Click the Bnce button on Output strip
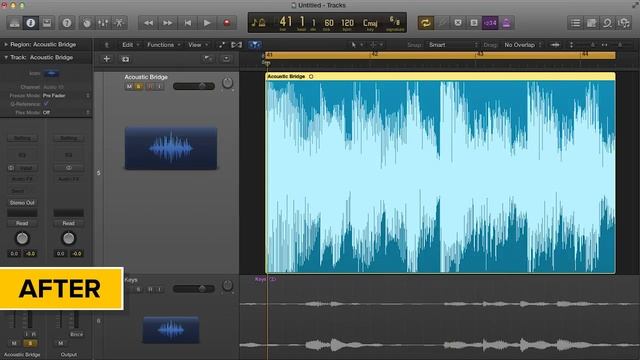Image resolution: width=640 pixels, height=360 pixels. click(x=76, y=334)
